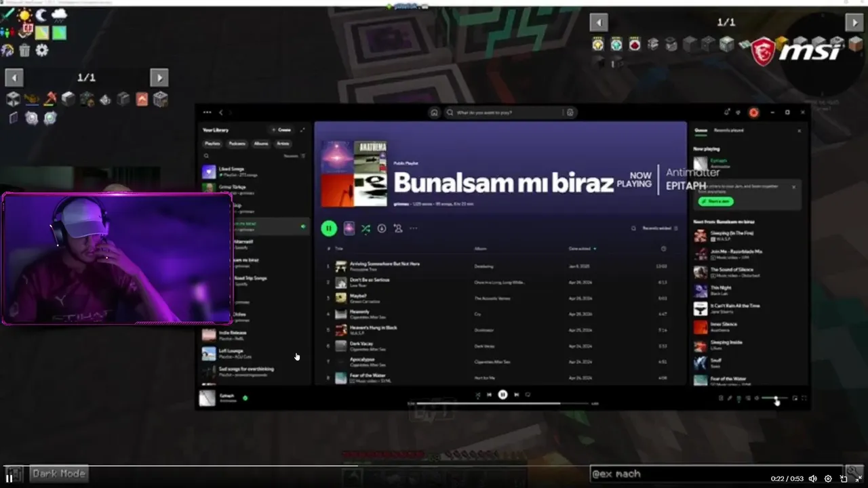Dismiss the Jam invitation card

pos(793,186)
